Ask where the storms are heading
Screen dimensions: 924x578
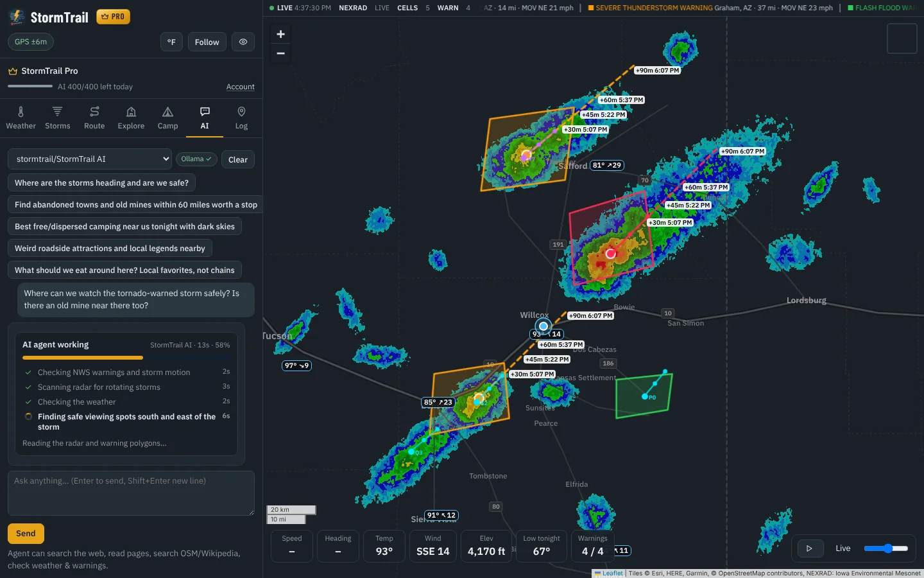[101, 183]
